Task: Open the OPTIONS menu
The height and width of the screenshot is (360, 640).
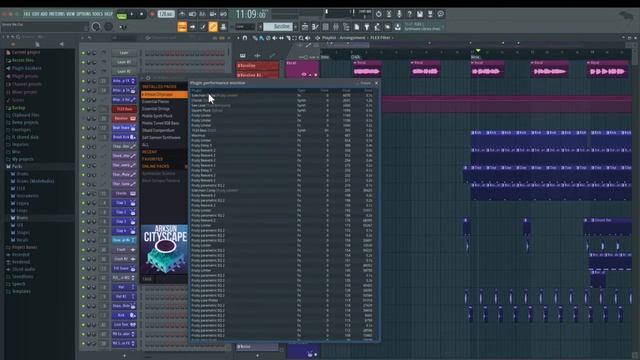Action: point(83,14)
